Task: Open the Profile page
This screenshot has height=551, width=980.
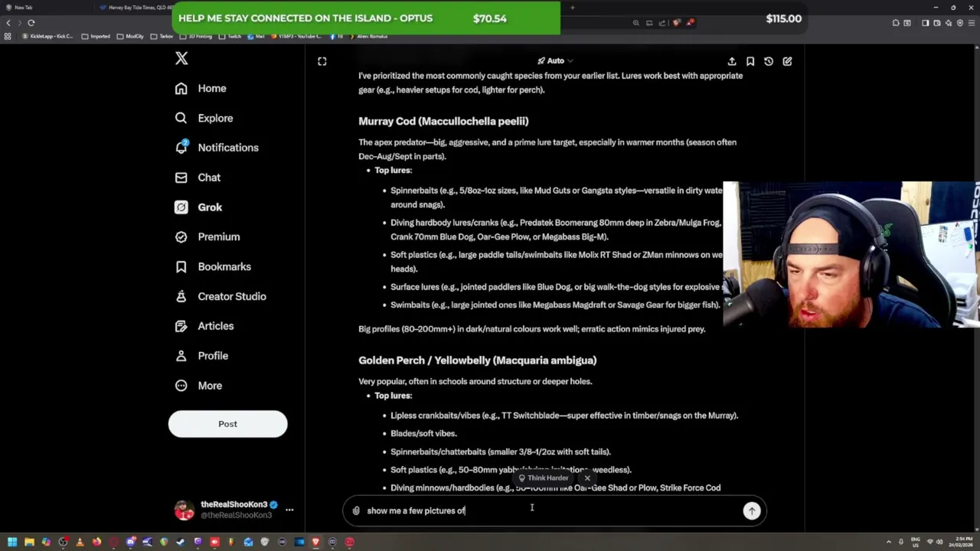Action: 201,356
